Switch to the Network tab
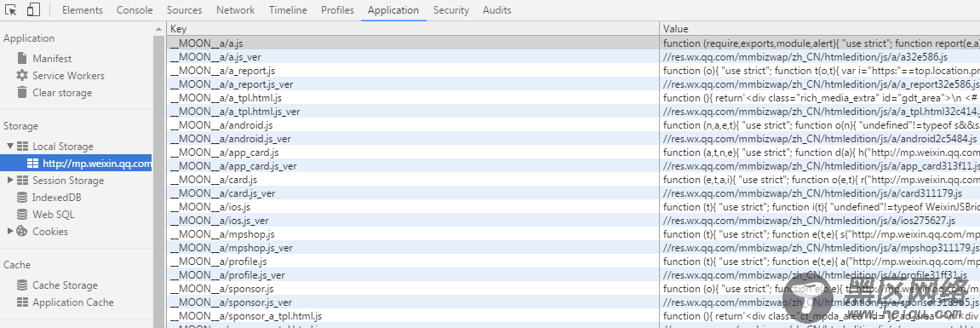 point(236,10)
